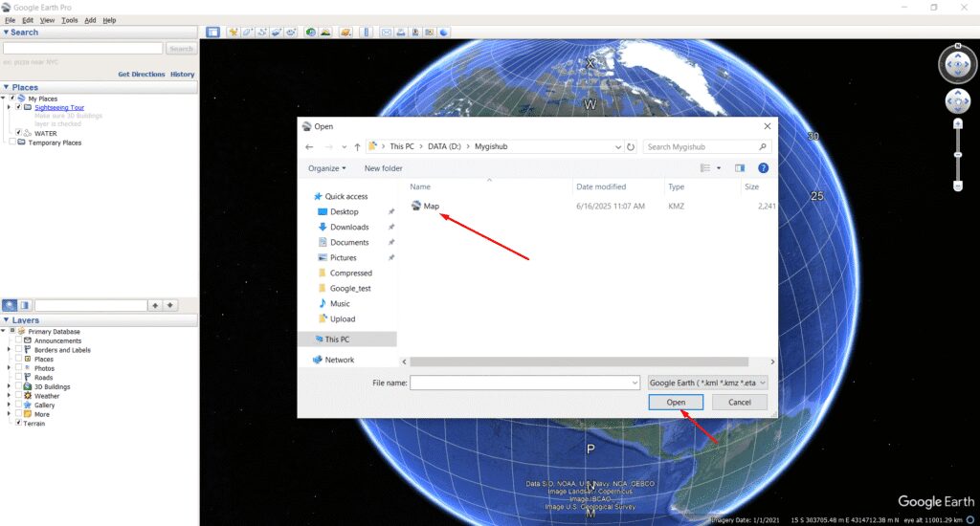The width and height of the screenshot is (980, 526).
Task: Click the Print toolbar icon
Action: (x=401, y=33)
